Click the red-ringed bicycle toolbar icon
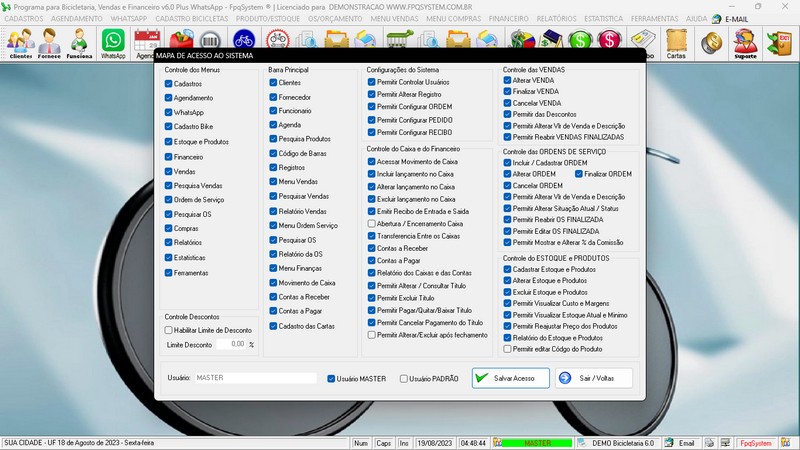 pyautogui.click(x=278, y=39)
